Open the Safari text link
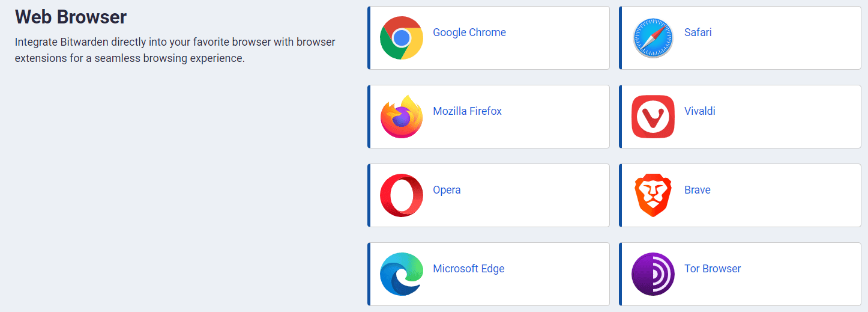868x312 pixels. pos(698,32)
